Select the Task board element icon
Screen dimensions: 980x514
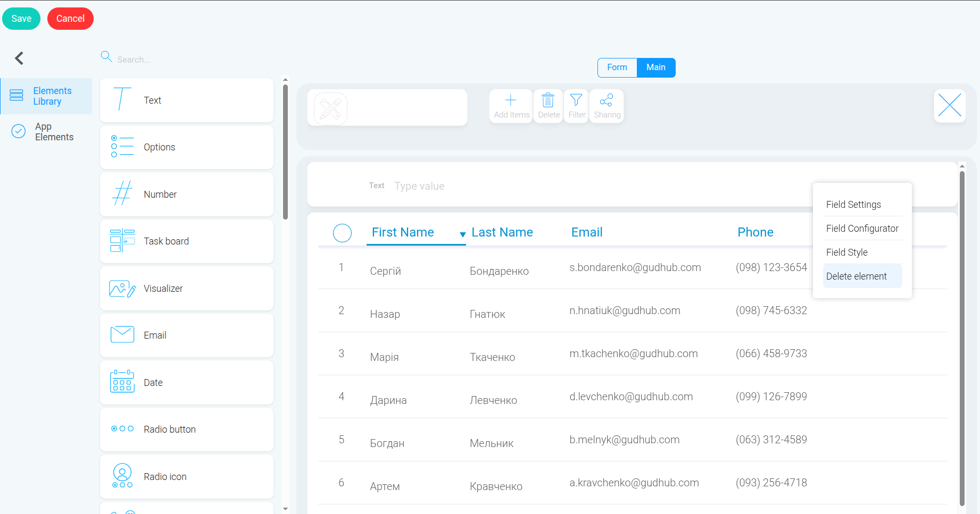coord(122,240)
